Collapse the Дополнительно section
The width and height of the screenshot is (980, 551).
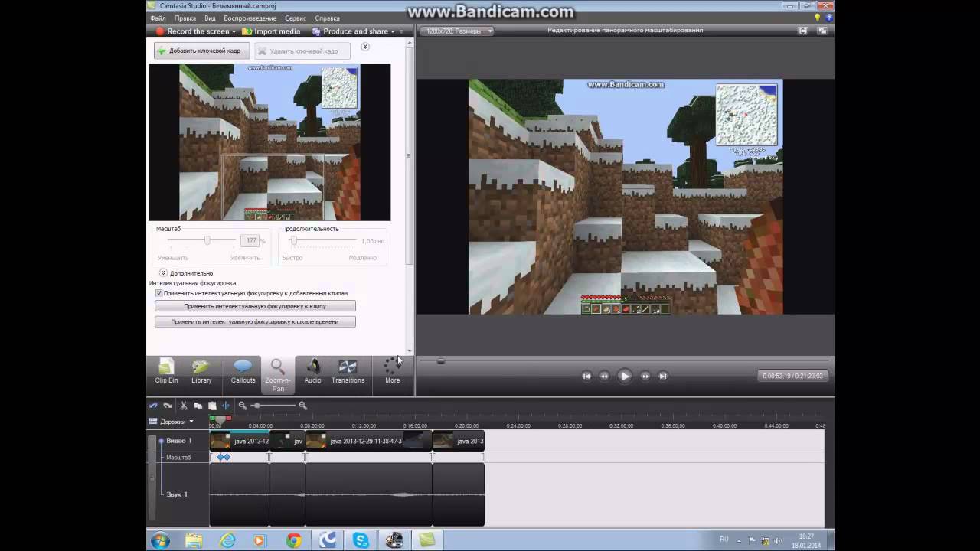[163, 272]
